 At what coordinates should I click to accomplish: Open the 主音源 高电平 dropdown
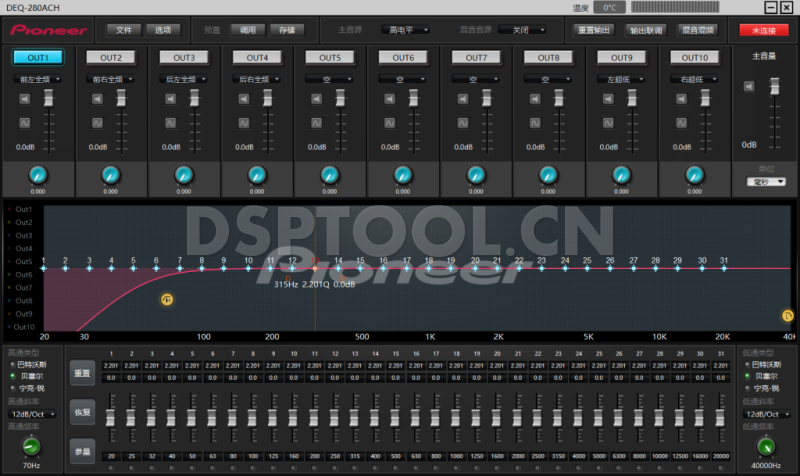coord(406,30)
